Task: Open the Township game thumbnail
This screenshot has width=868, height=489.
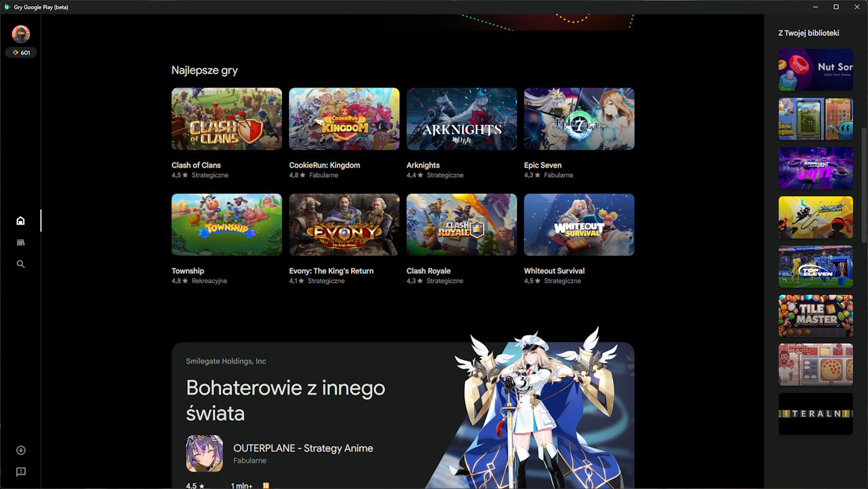Action: coord(226,225)
